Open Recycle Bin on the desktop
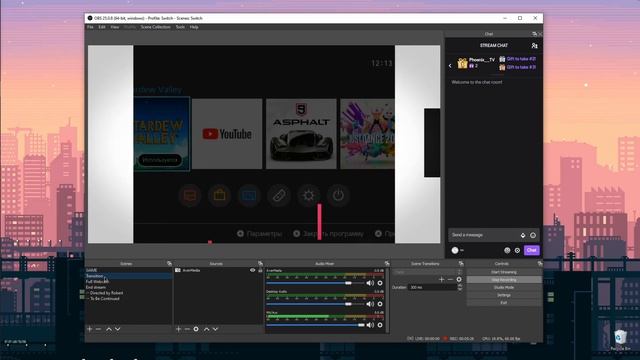 pos(620,340)
